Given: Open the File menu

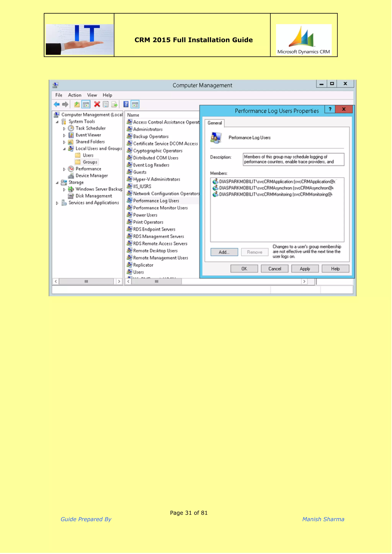Looking at the screenshot, I should 59,95.
